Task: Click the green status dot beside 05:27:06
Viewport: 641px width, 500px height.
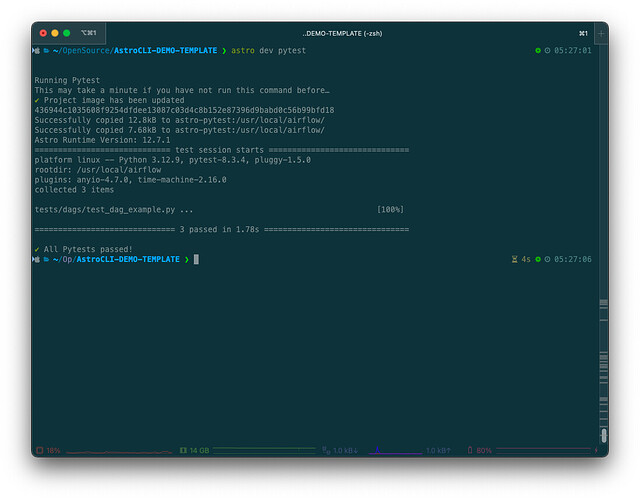Action: 538,259
